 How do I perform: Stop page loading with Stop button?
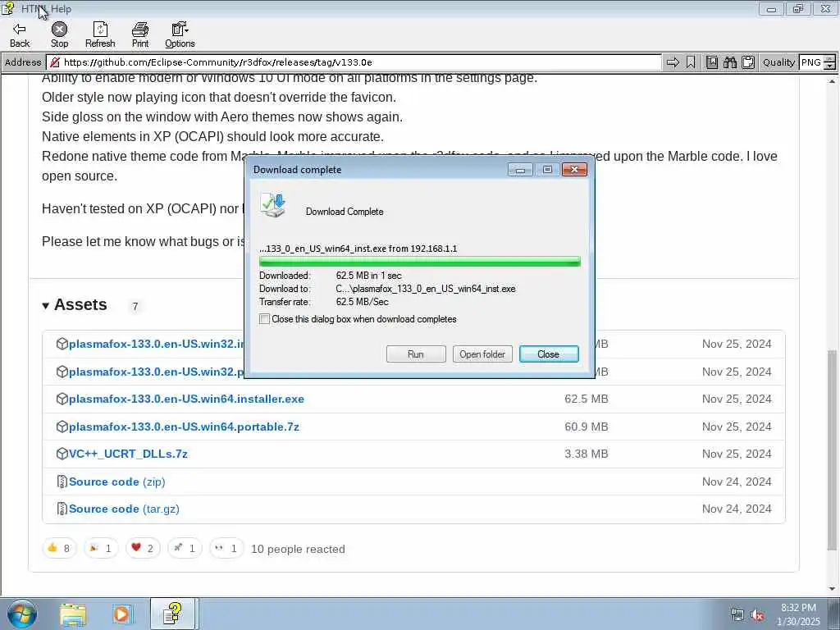(x=59, y=34)
